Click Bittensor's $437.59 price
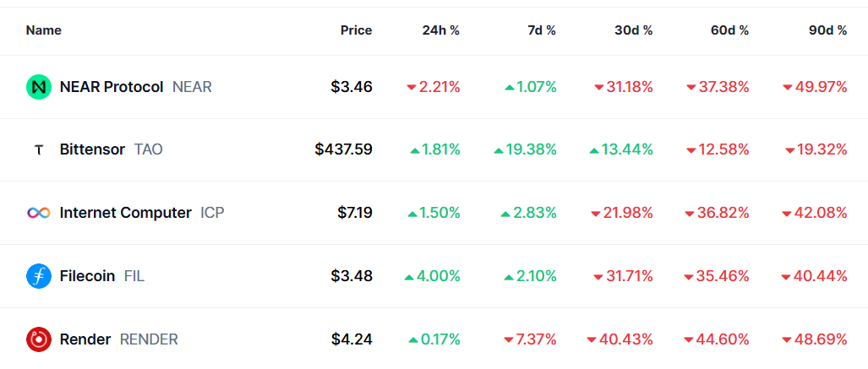Image resolution: width=868 pixels, height=369 pixels. 343,150
